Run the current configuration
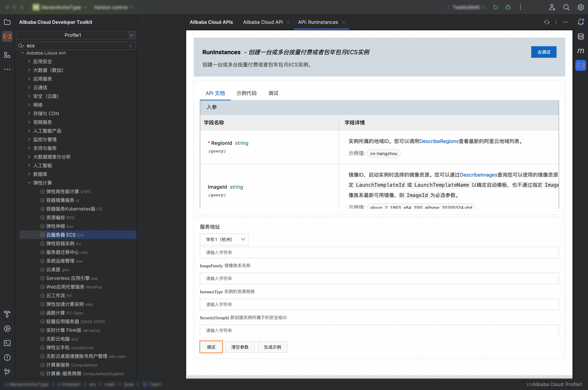This screenshot has width=588, height=390. pyautogui.click(x=496, y=7)
